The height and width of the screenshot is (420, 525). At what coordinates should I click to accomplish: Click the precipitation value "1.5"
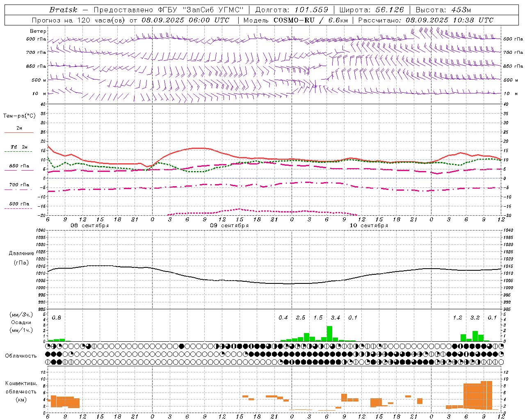click(318, 318)
